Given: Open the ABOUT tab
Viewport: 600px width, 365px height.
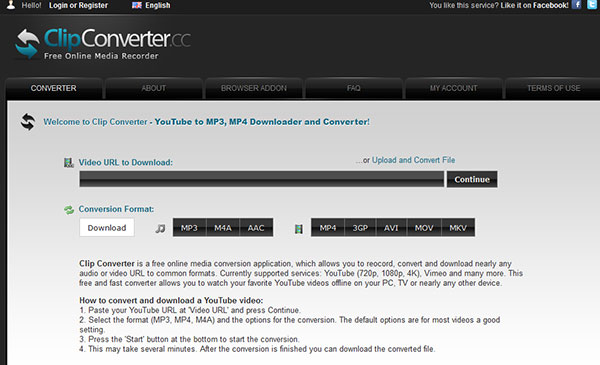Looking at the screenshot, I should (154, 88).
